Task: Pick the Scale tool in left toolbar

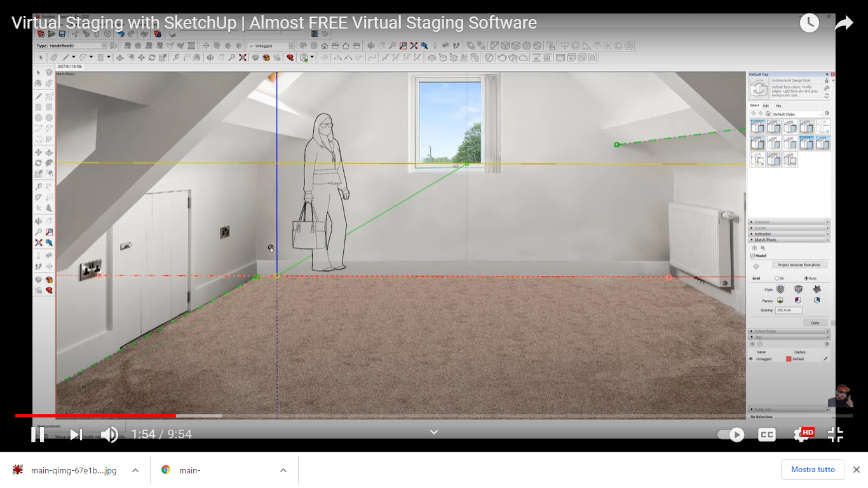Action: [x=38, y=174]
